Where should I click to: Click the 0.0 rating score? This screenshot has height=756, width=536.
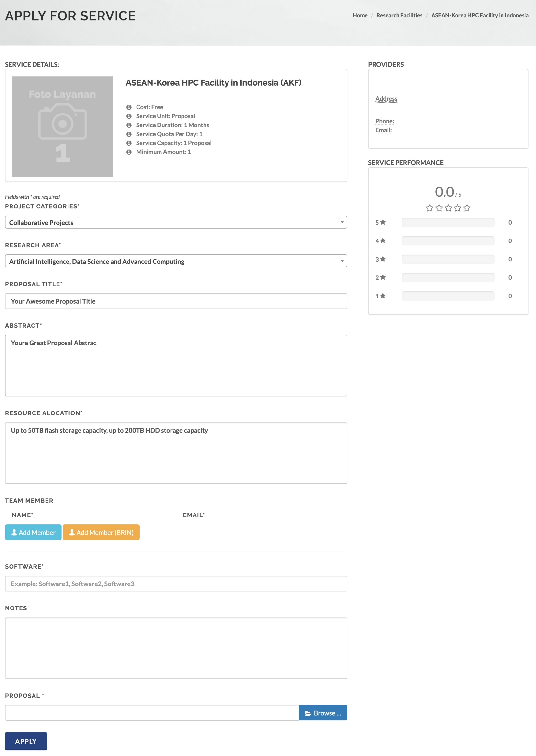point(444,192)
